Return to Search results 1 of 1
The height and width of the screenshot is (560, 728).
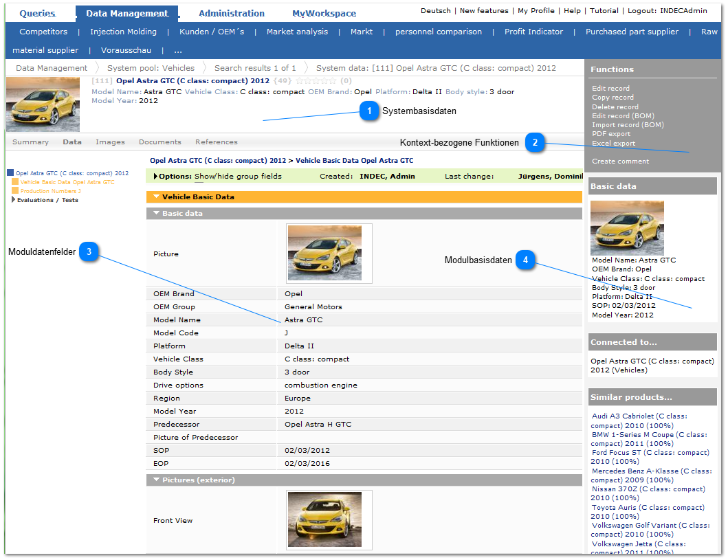[255, 68]
